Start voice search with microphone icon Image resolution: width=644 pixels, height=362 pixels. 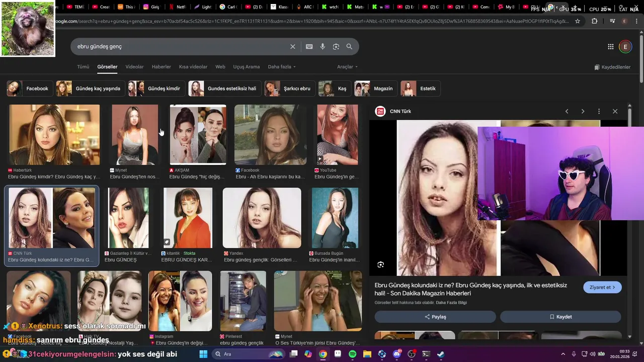[323, 46]
